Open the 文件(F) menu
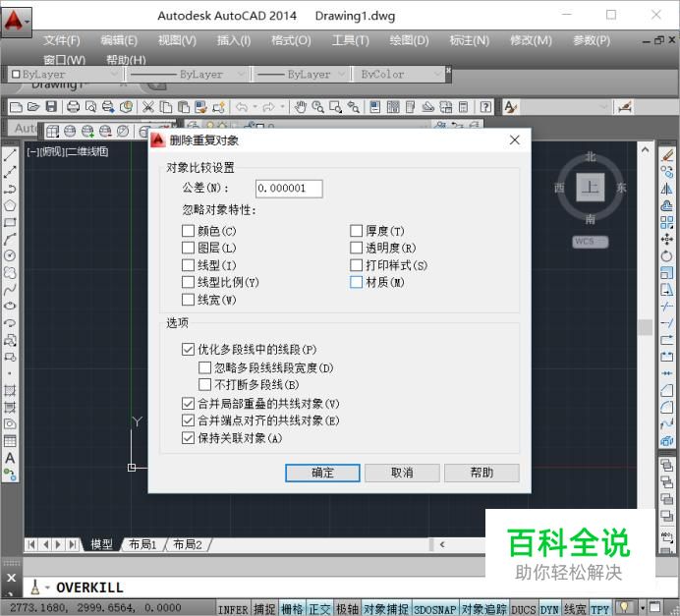The height and width of the screenshot is (616, 680). (x=62, y=40)
